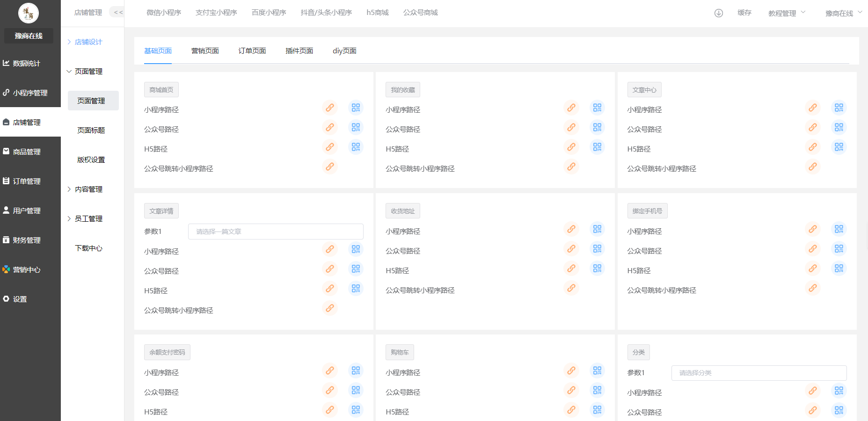Viewport: 868px width, 421px height.
Task: Show QR code for 我的收藏 公众号路径
Action: (x=598, y=127)
